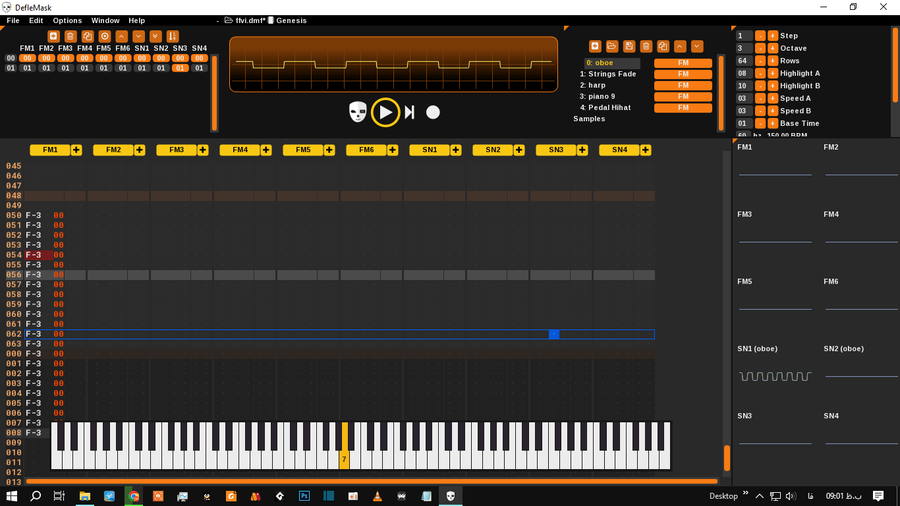Expand FM6 effect columns with plus button

(x=393, y=150)
